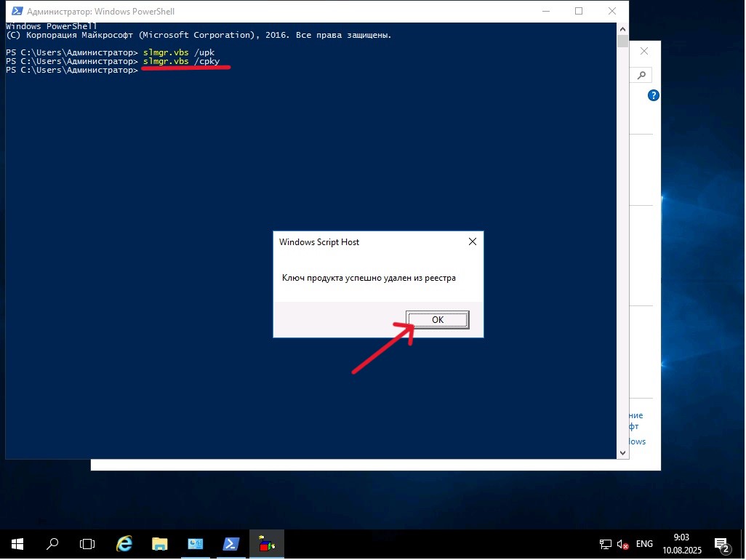
Task: Close the Windows Script Host dialog
Action: [x=473, y=242]
